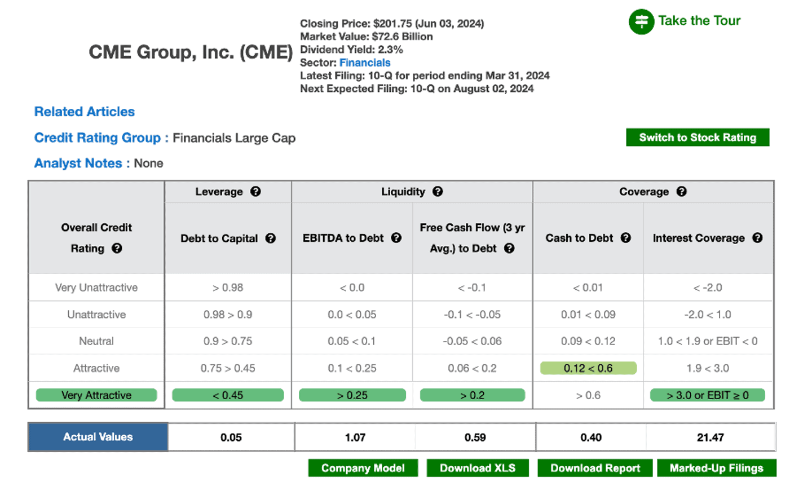Click the Dividend Yield 2.3% line
The height and width of the screenshot is (504, 812).
coord(351,50)
